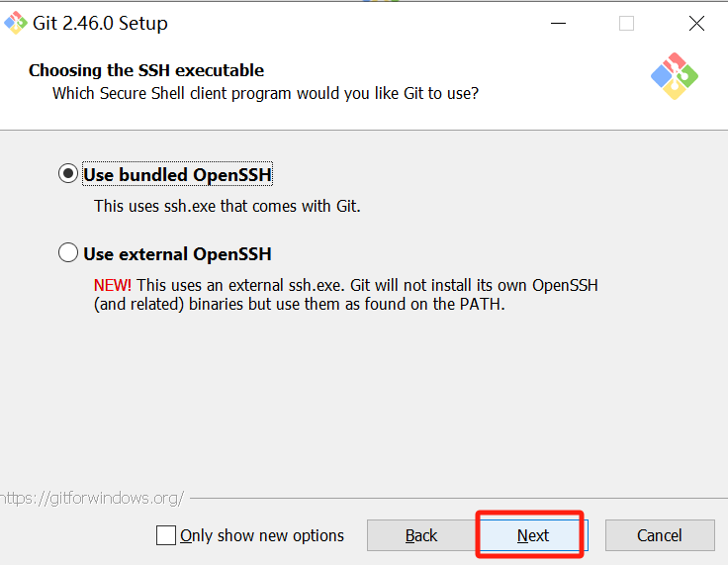Choose the Use external OpenSSH radio button
The width and height of the screenshot is (728, 565).
68,253
